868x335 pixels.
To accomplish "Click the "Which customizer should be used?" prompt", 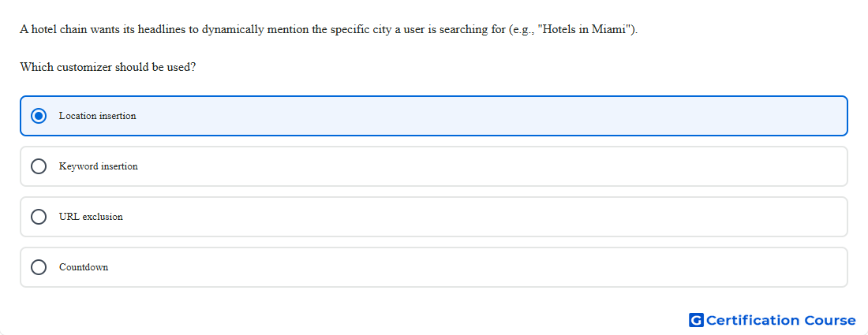I will tap(108, 68).
